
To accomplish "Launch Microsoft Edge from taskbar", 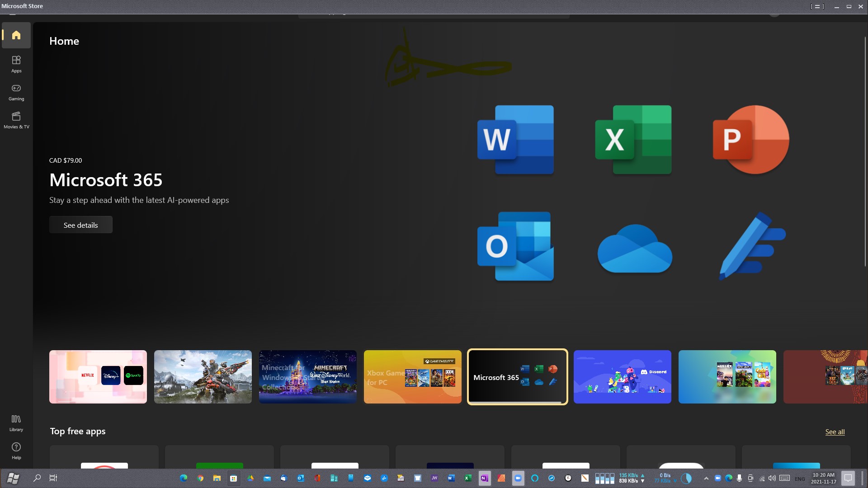I will 184,478.
